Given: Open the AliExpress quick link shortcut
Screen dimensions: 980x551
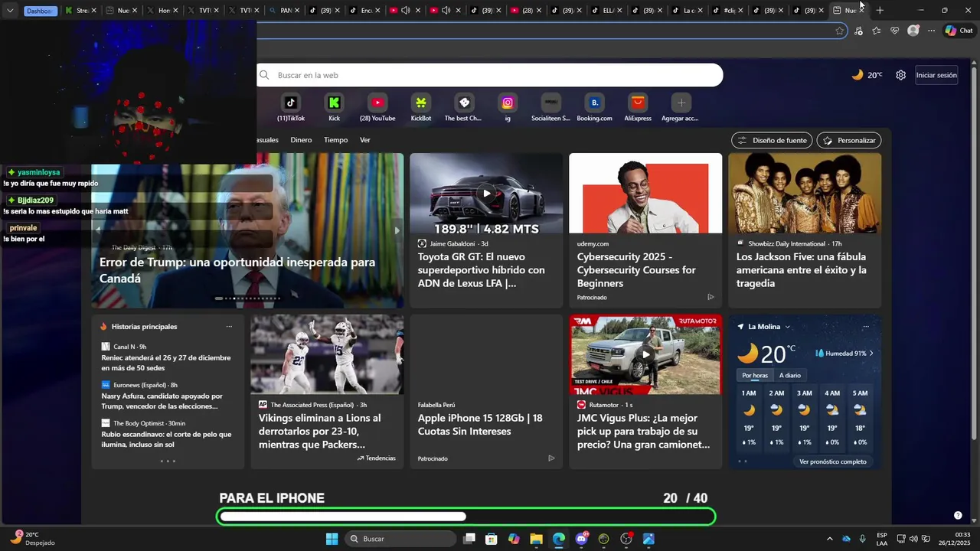Looking at the screenshot, I should pyautogui.click(x=638, y=108).
